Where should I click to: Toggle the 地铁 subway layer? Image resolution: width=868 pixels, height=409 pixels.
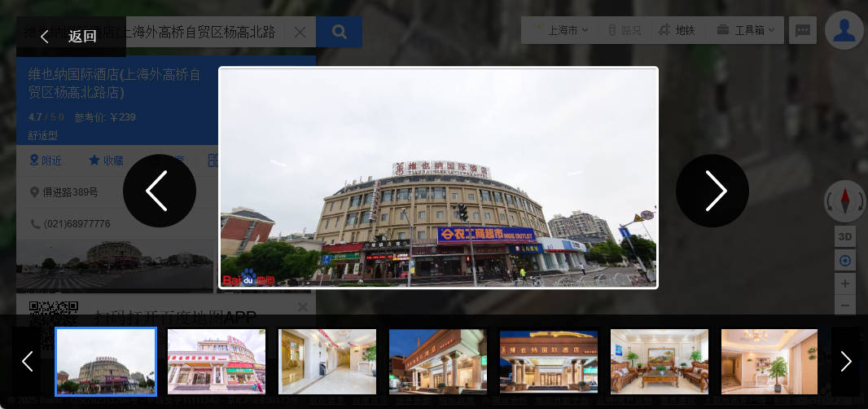[x=677, y=30]
